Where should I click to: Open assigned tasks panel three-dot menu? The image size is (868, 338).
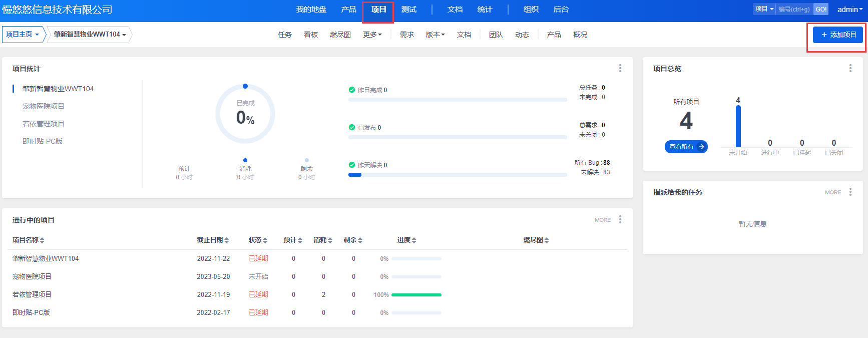(x=850, y=192)
